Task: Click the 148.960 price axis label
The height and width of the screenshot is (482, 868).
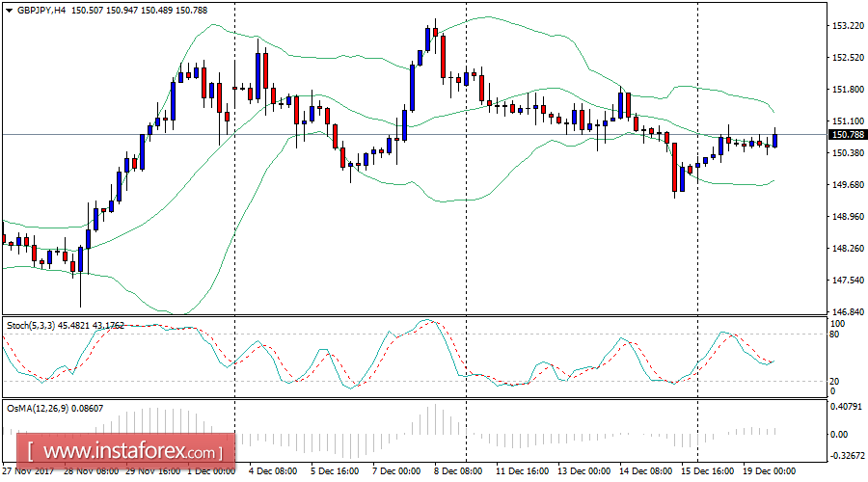Action: click(848, 216)
